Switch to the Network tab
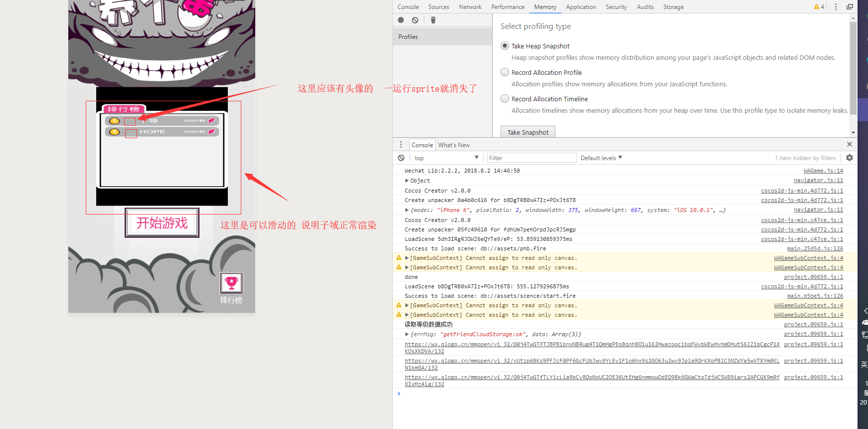Image resolution: width=868 pixels, height=429 pixels. pos(470,7)
